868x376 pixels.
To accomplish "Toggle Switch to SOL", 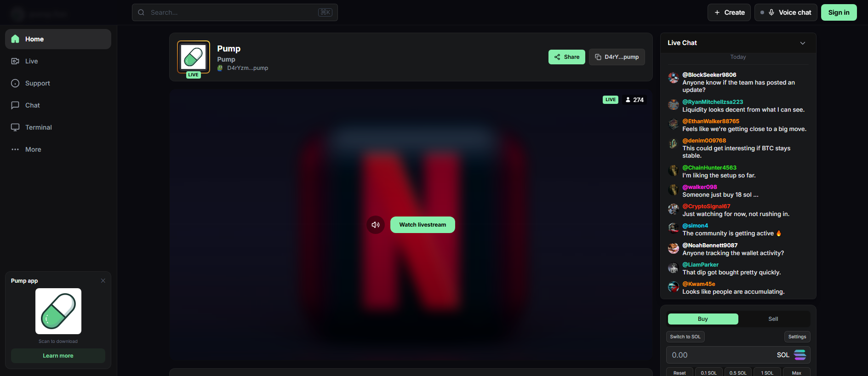I will (685, 337).
